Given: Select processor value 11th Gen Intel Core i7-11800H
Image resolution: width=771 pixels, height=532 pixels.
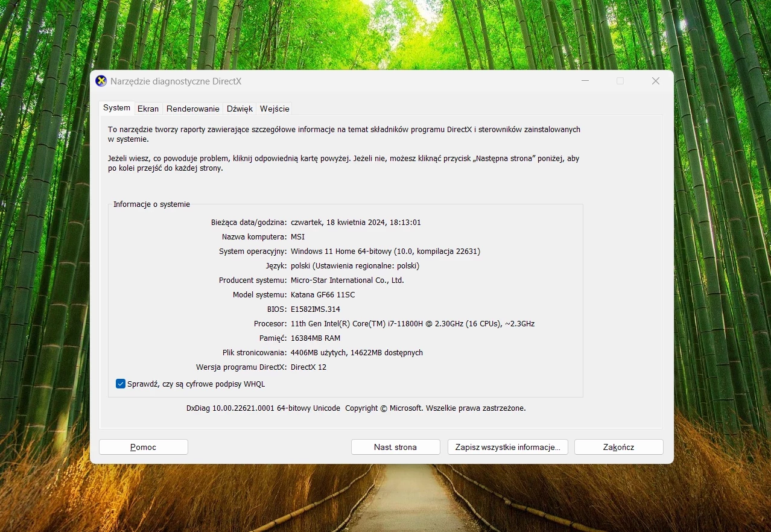Looking at the screenshot, I should point(413,323).
